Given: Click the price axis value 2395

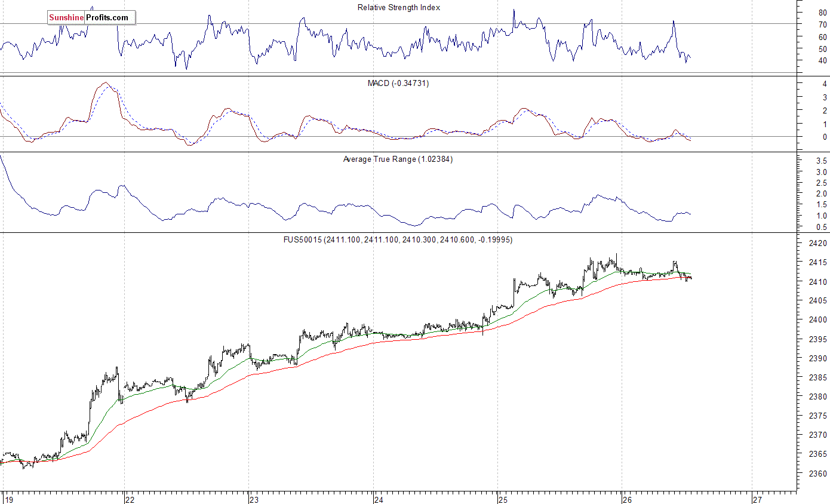Looking at the screenshot, I should (819, 339).
